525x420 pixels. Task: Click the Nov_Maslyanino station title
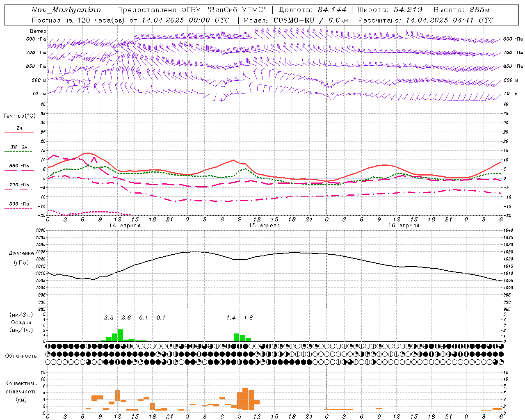pyautogui.click(x=66, y=10)
